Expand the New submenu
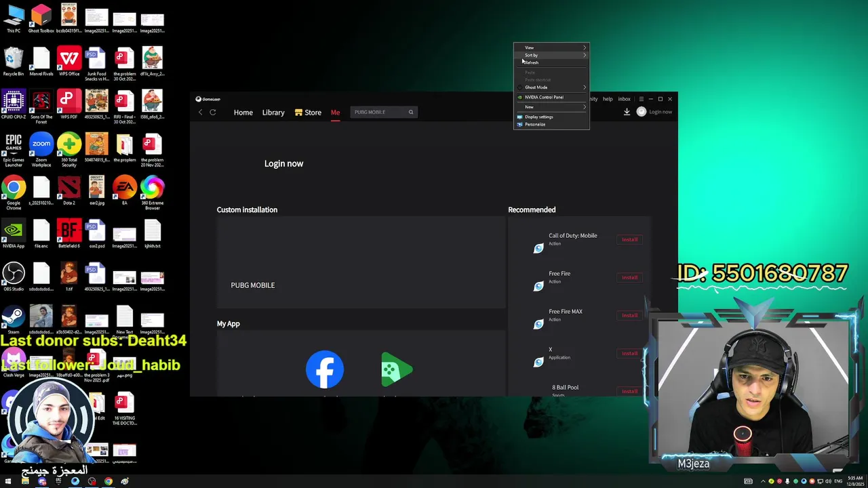The image size is (868, 488). (x=551, y=107)
